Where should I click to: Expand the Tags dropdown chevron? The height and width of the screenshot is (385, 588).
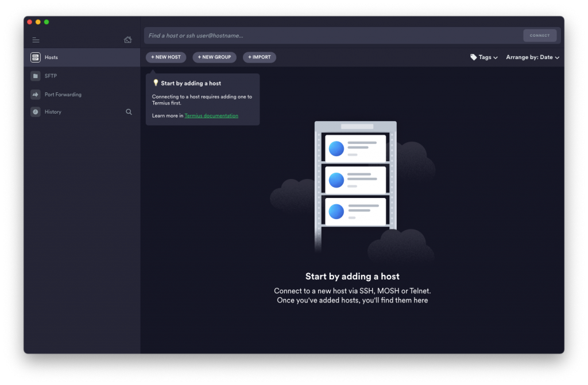click(x=496, y=58)
